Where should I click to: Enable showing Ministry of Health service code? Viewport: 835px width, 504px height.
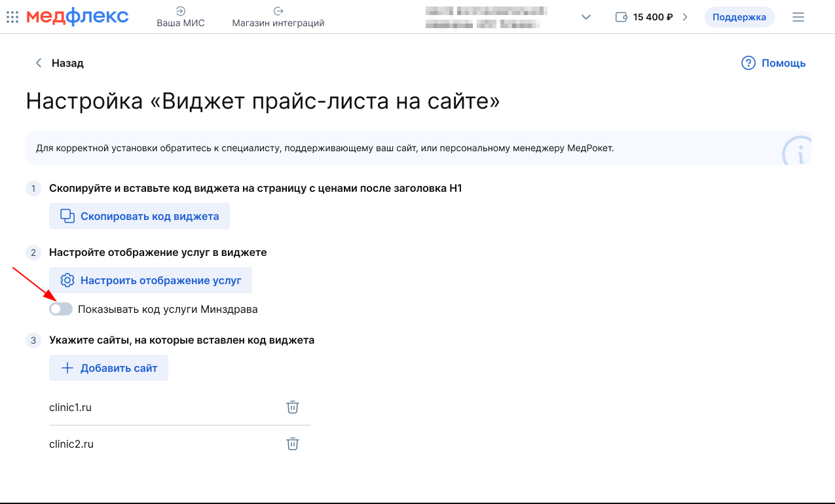point(61,309)
